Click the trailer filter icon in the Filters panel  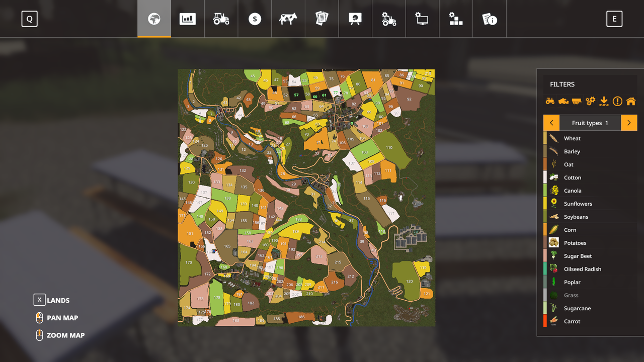click(x=577, y=101)
